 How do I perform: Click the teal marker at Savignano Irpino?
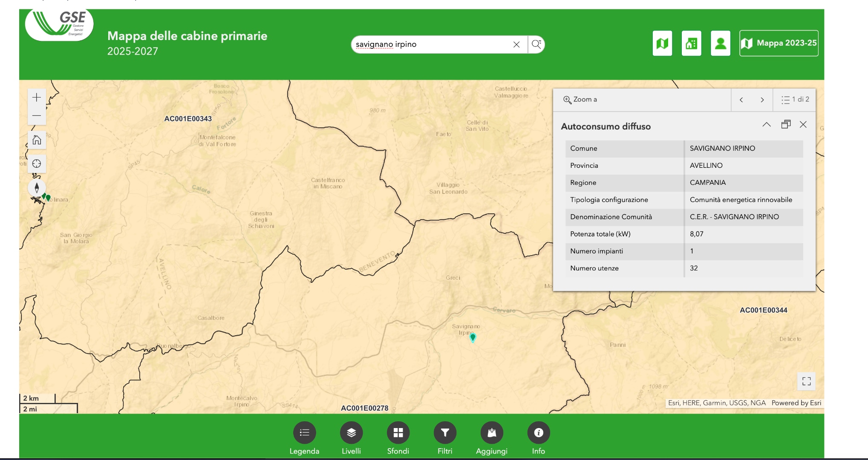pos(473,337)
